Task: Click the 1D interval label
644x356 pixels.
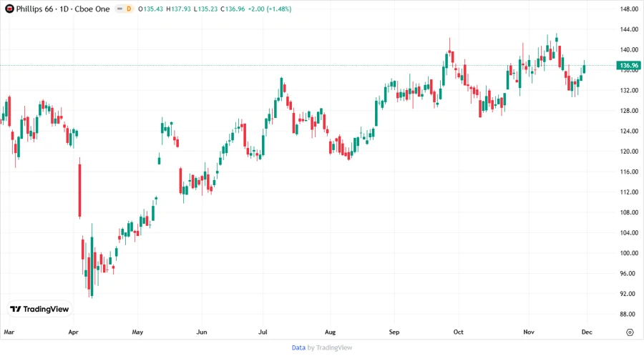Action: coord(64,9)
